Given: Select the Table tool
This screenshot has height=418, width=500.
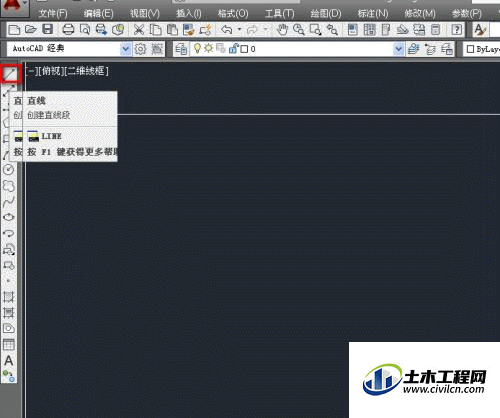Looking at the screenshot, I should [9, 344].
